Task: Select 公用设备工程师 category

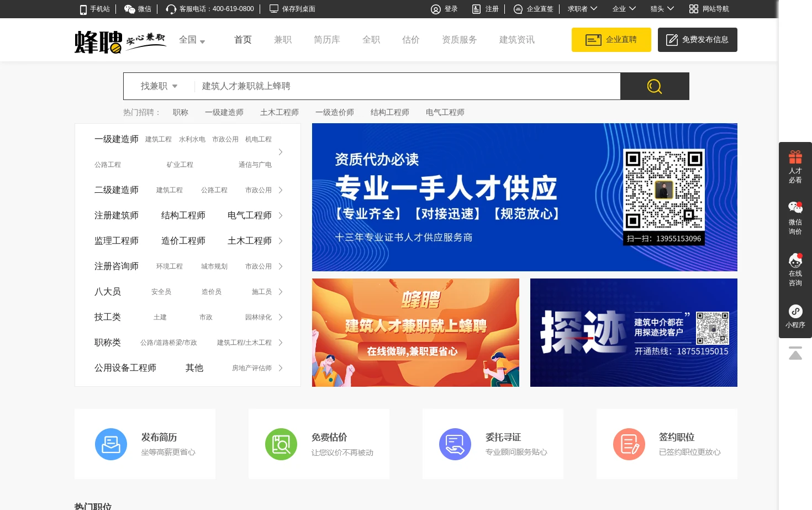Action: [125, 368]
